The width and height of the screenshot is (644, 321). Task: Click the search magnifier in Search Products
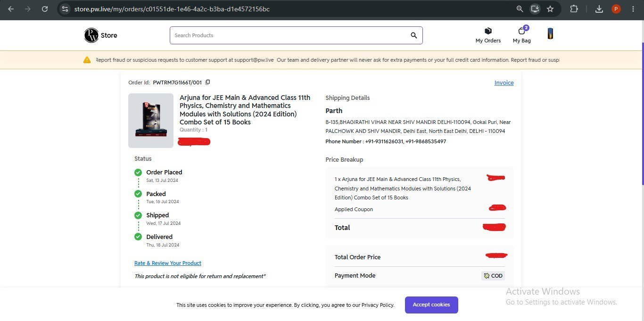pos(413,35)
